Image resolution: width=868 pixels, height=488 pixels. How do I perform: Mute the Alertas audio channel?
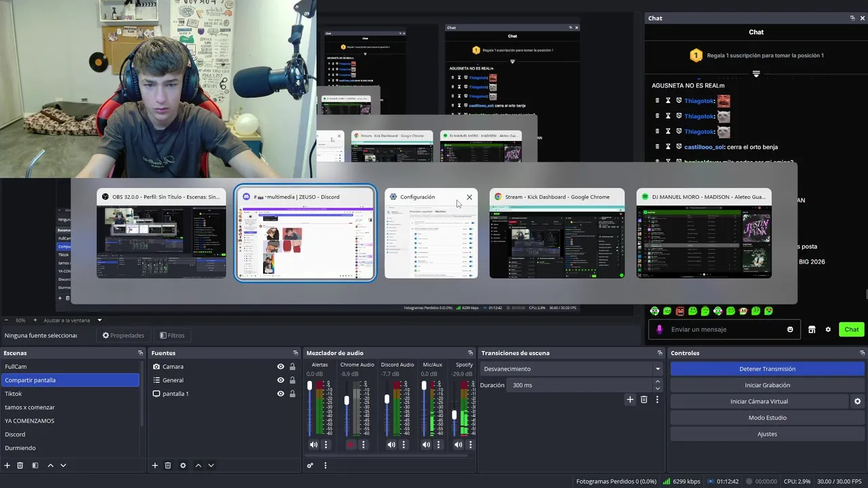coord(313,445)
